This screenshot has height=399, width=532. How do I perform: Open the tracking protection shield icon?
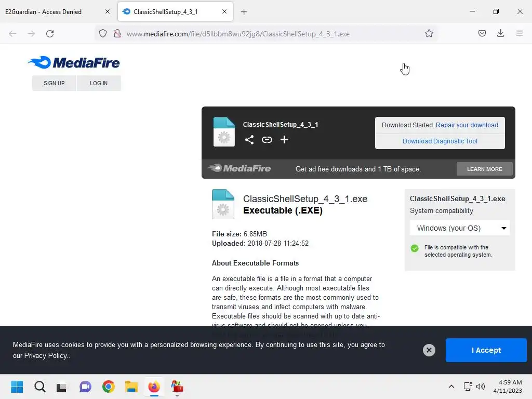(x=103, y=34)
